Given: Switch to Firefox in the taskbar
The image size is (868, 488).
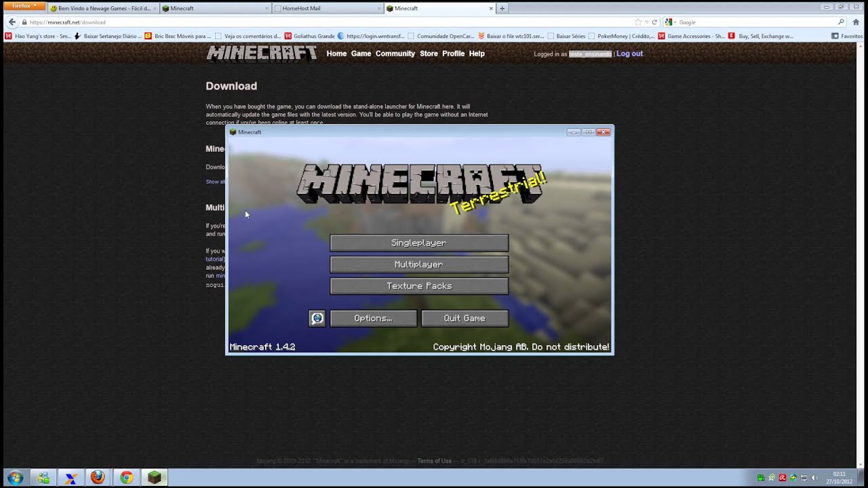Looking at the screenshot, I should [x=98, y=478].
